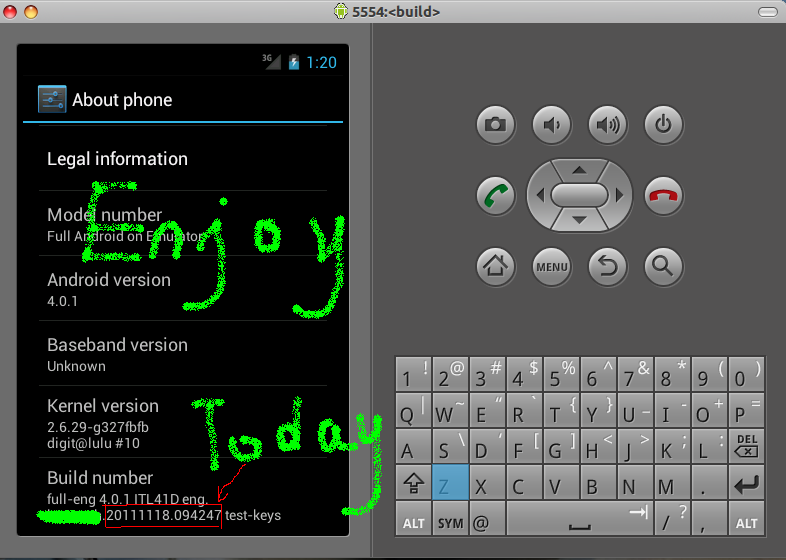Select the Model number entry
This screenshot has height=560, width=786.
tap(183, 224)
